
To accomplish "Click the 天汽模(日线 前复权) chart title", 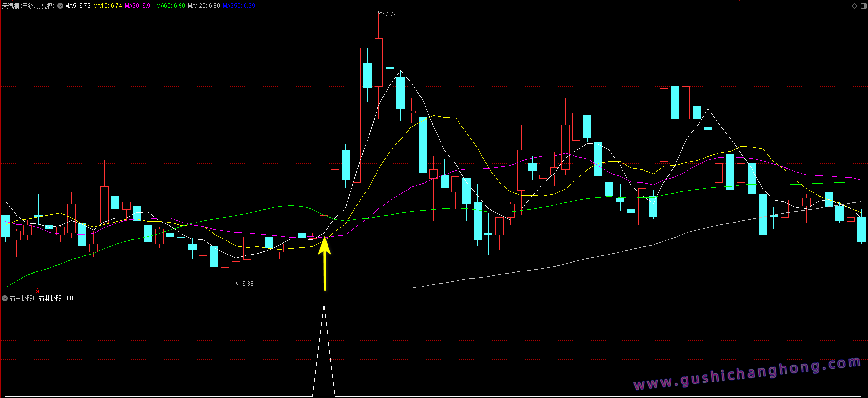I will (x=28, y=6).
